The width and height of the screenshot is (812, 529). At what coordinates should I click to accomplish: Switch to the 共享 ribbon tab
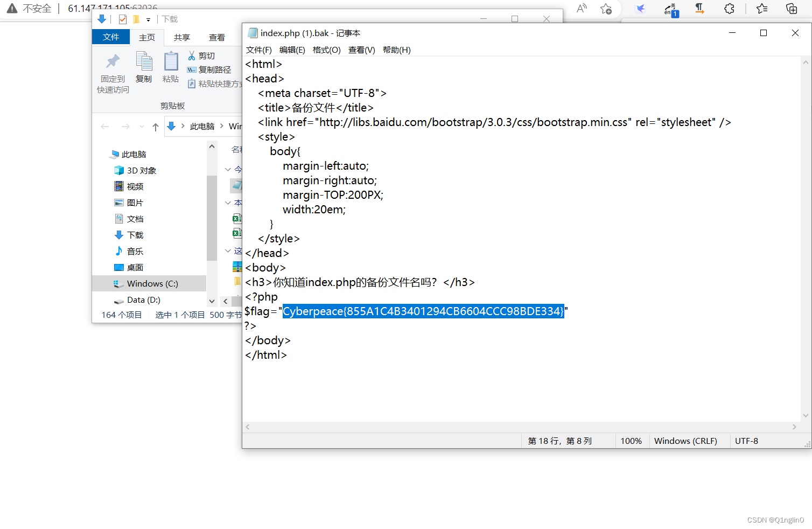[182, 37]
